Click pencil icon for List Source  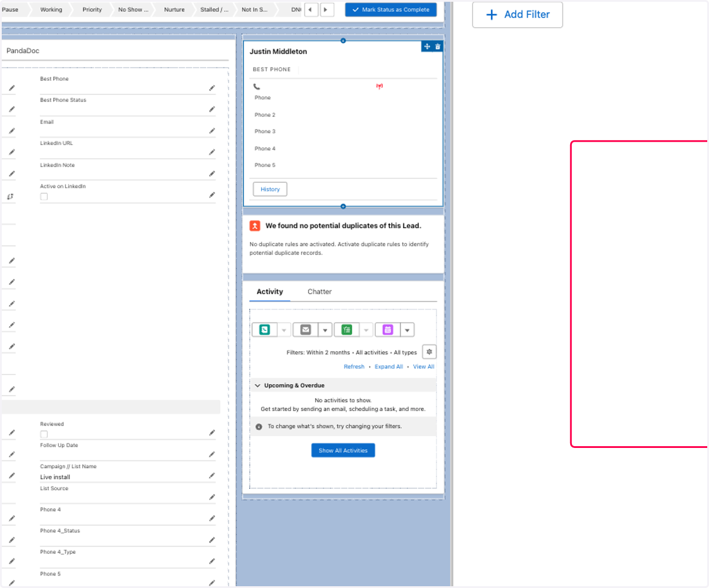pos(212,497)
